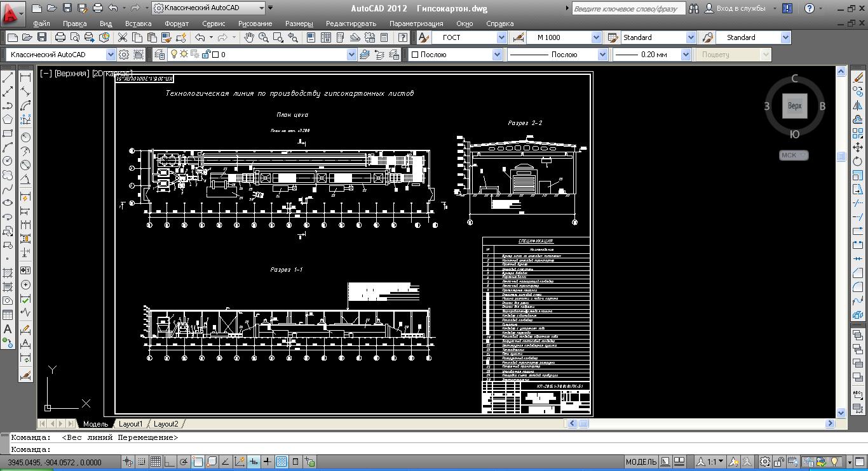Select the Polygon draw tool

8,119
